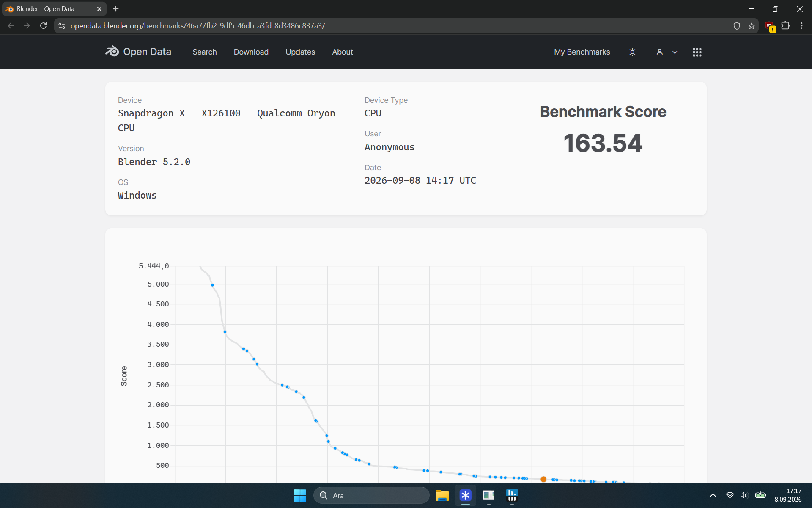Expand the account dropdown chevron
812x508 pixels.
[x=675, y=52]
